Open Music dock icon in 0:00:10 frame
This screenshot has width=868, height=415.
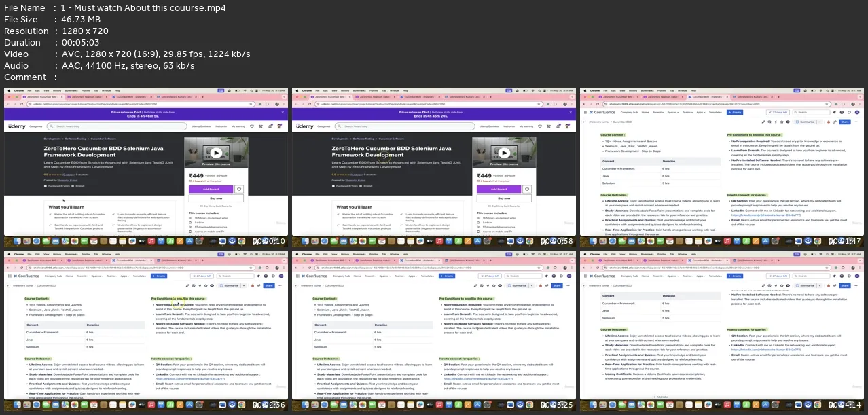(151, 241)
